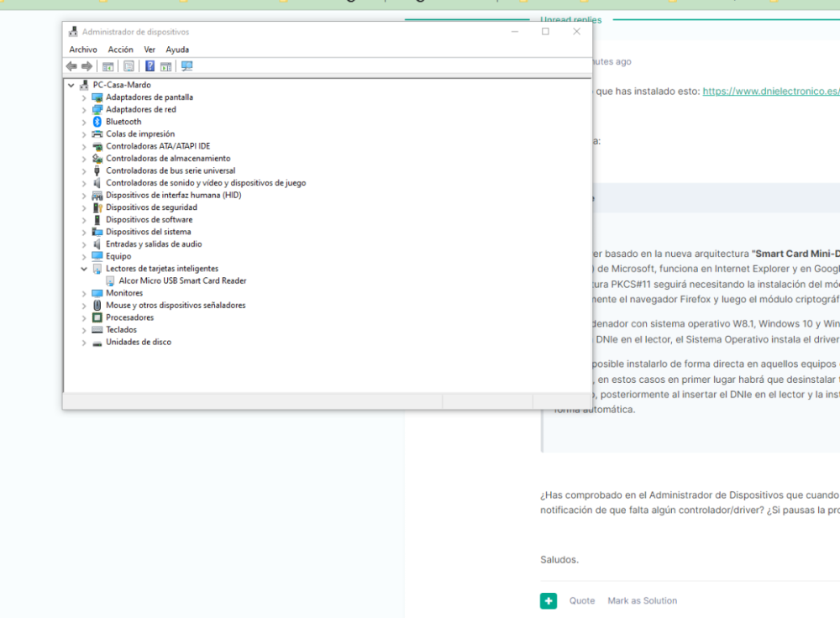The width and height of the screenshot is (840, 618).
Task: Expand the Bluetooth node
Action: pyautogui.click(x=83, y=122)
